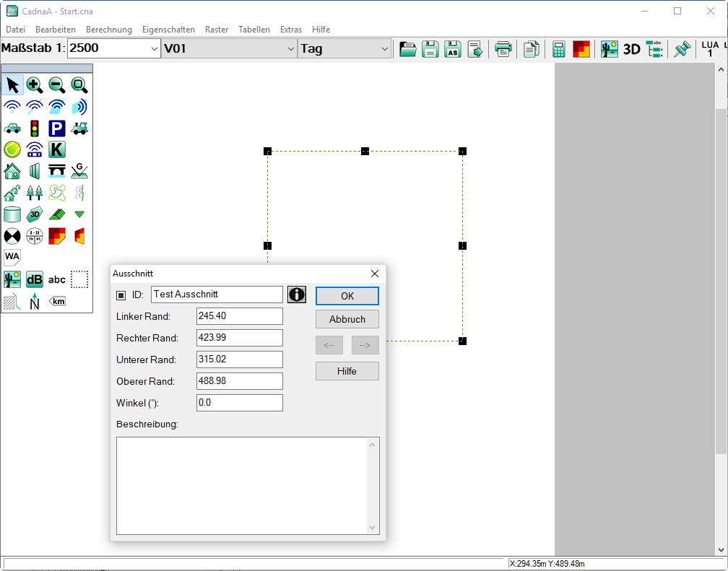Select the calculation grid area tool

pyautogui.click(x=56, y=236)
